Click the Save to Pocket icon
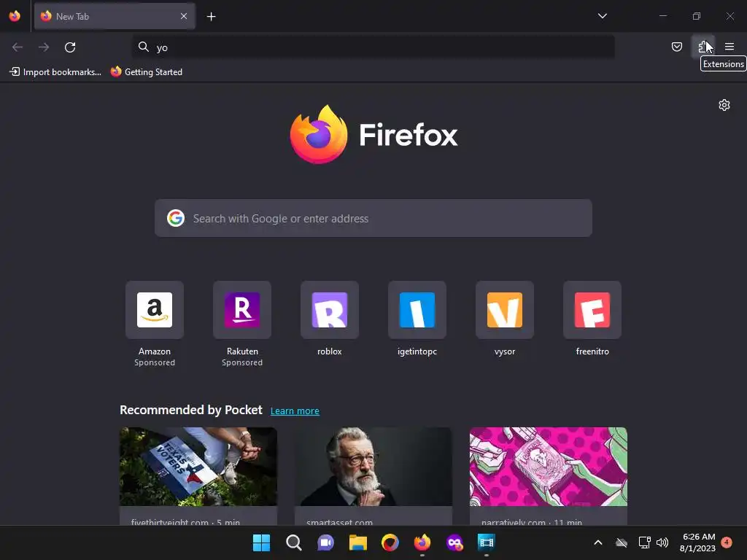This screenshot has width=747, height=560. pyautogui.click(x=676, y=47)
